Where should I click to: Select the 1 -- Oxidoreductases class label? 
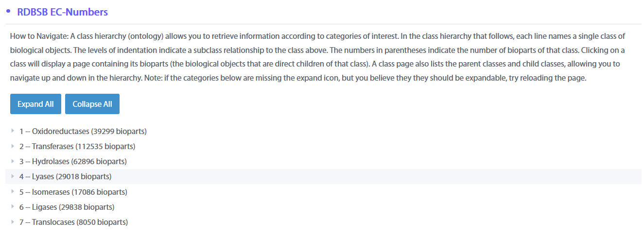[54, 131]
